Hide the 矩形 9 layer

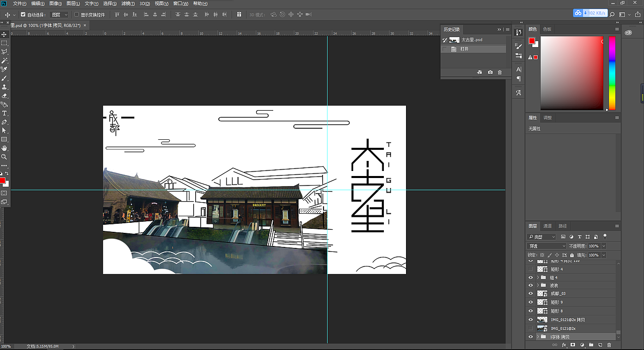(530, 302)
